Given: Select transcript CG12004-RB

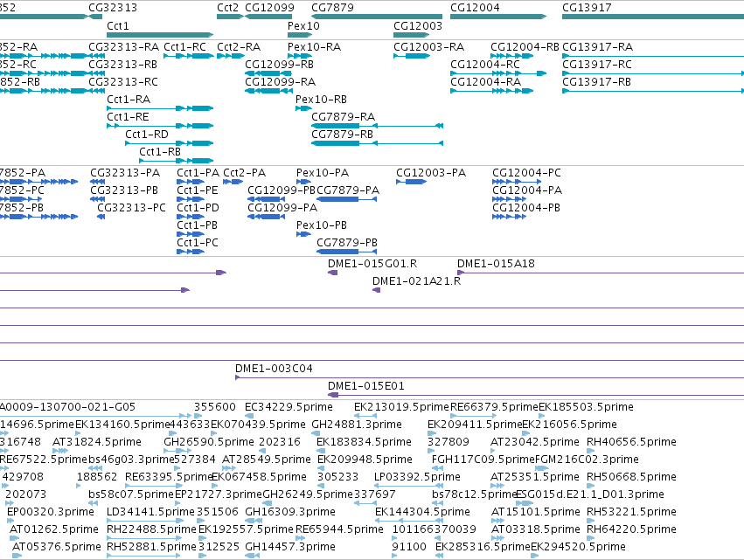Looking at the screenshot, I should 525,47.
